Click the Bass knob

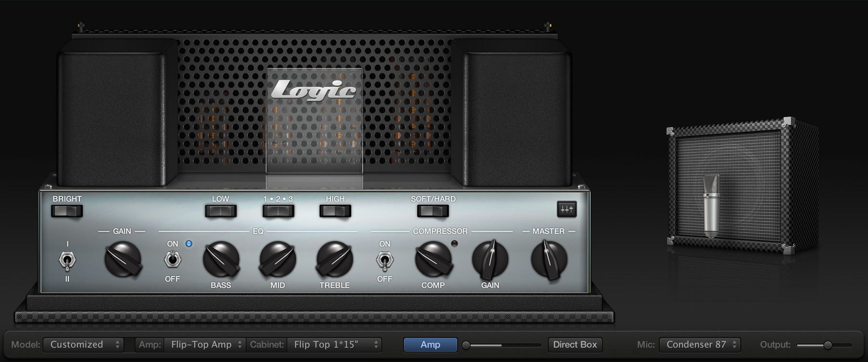[x=221, y=259]
